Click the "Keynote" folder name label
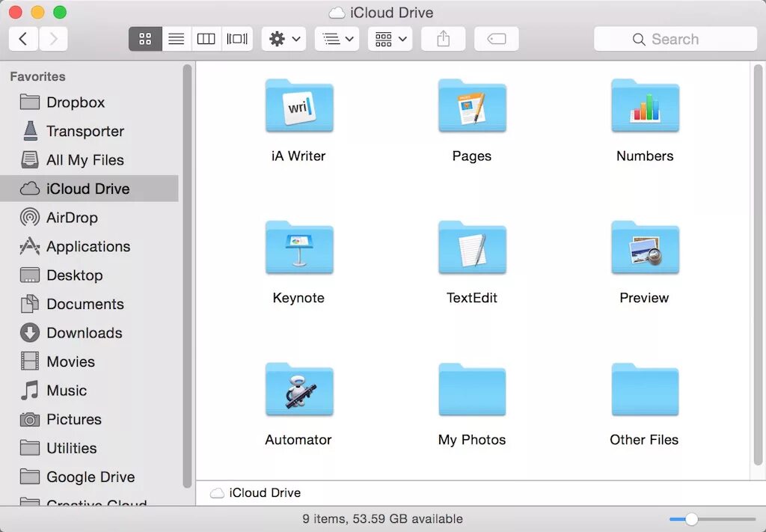766x532 pixels. click(x=298, y=298)
